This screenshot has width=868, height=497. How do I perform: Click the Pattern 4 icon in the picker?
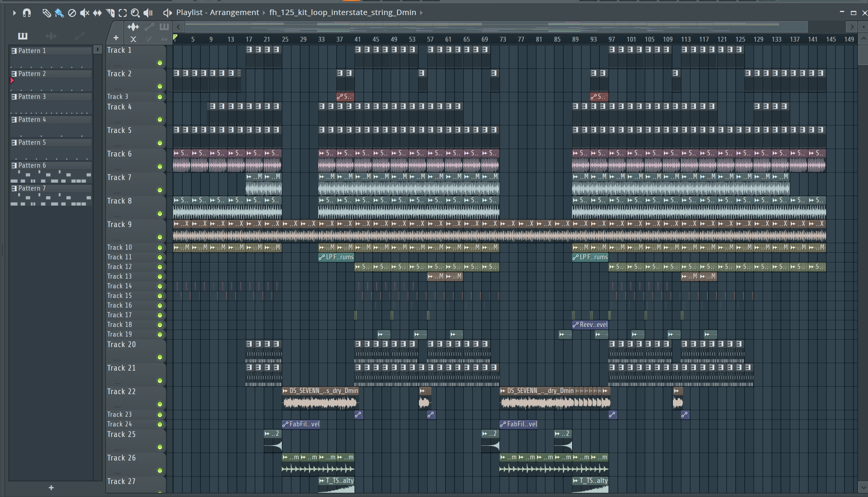14,120
